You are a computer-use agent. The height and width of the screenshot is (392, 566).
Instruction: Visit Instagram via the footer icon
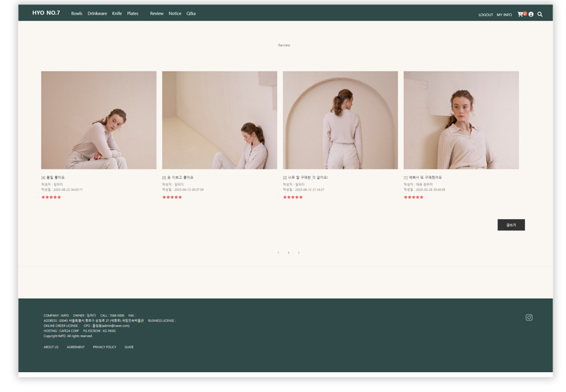pyautogui.click(x=529, y=317)
